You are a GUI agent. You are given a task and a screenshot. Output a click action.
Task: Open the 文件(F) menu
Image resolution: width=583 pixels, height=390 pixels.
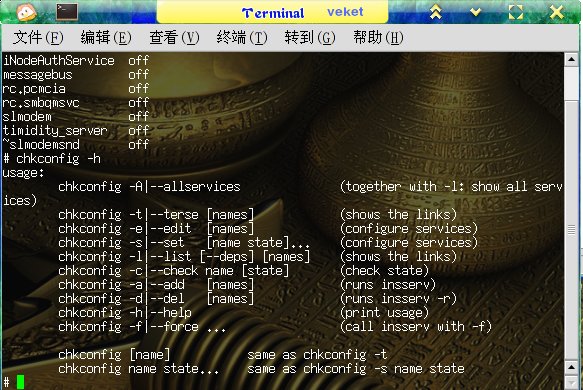(x=38, y=38)
